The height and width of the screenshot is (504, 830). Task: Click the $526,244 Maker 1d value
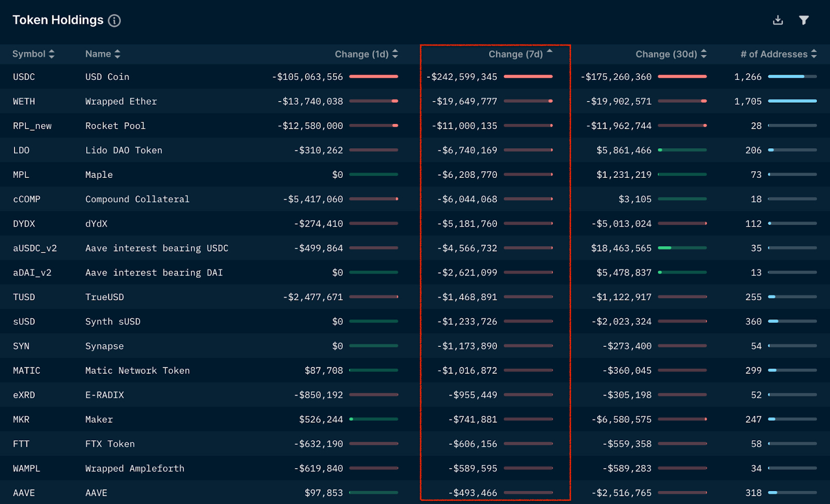[321, 419]
